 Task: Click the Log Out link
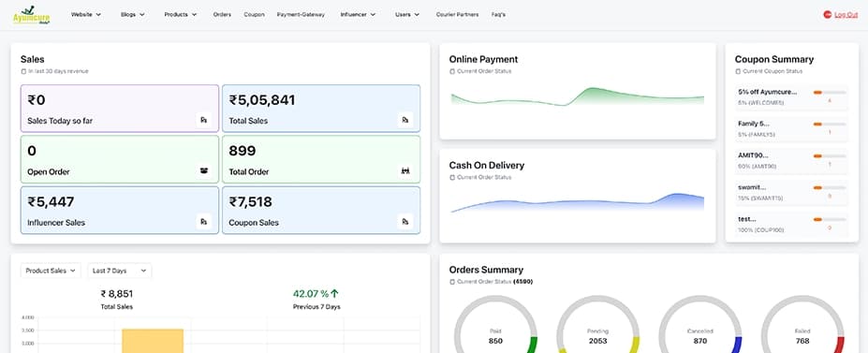point(846,15)
